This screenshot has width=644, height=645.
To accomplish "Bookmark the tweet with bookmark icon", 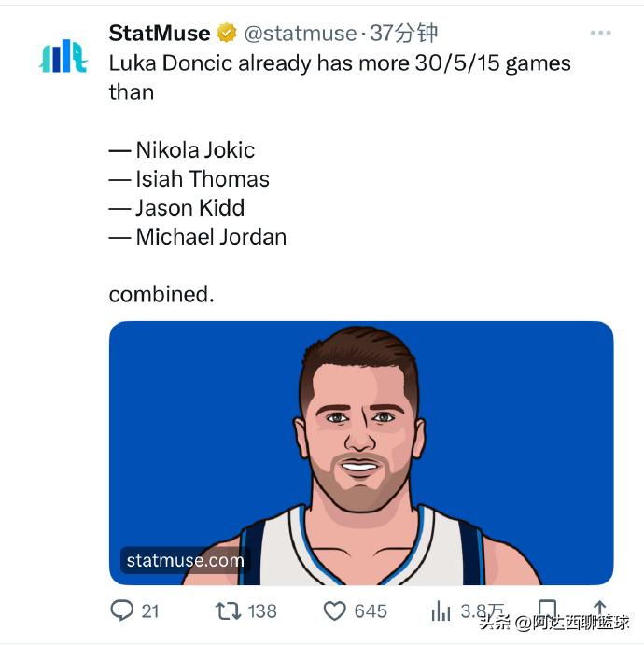I will click(x=547, y=609).
